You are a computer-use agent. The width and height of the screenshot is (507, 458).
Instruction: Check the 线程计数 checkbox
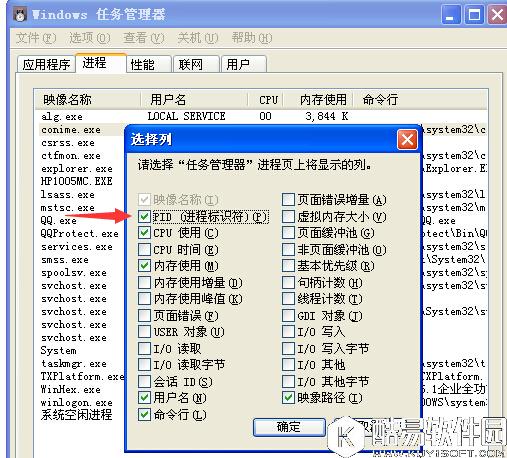[x=288, y=299]
